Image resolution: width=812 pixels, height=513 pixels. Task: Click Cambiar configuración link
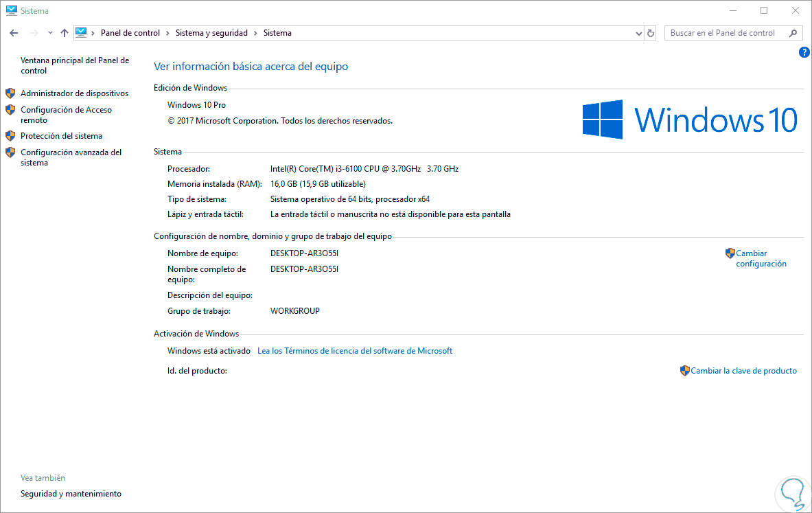click(x=761, y=258)
